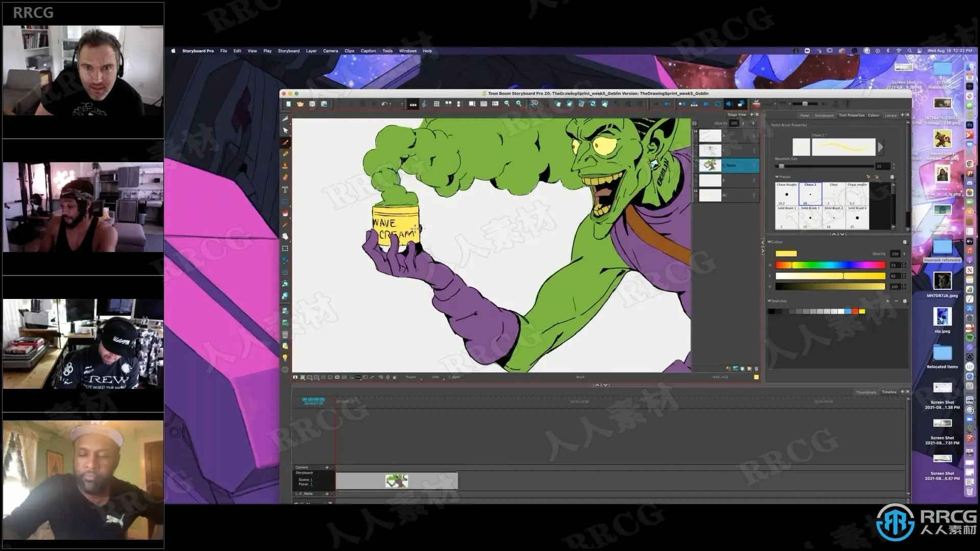Toggle visibility of layer A

695,132
